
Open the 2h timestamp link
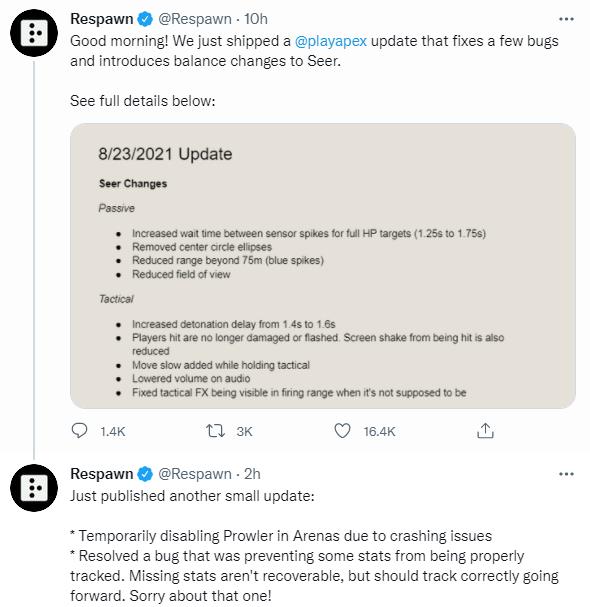point(252,473)
